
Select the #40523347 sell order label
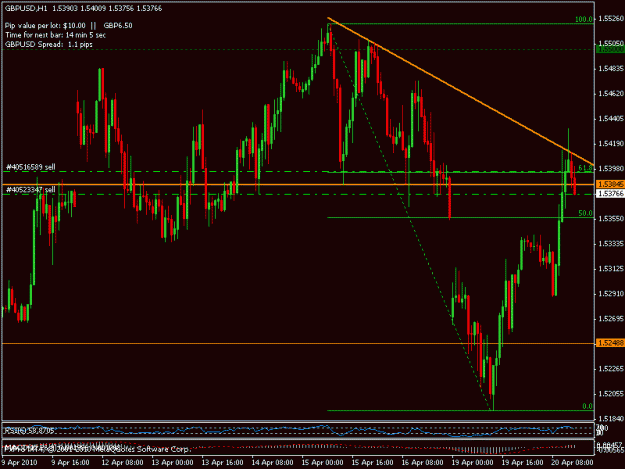tap(31, 189)
